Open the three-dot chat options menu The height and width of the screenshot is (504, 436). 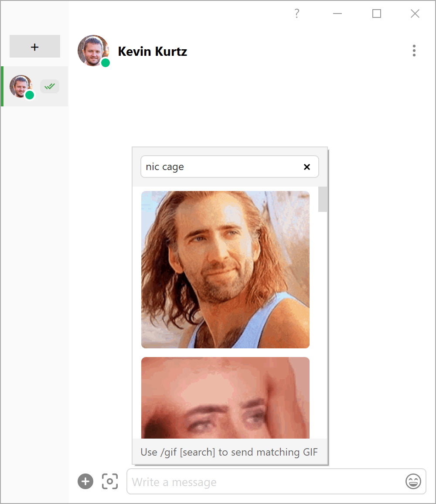pos(414,51)
